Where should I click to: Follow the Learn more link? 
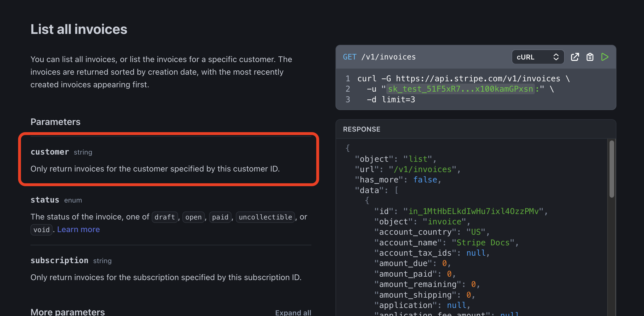[78, 230]
